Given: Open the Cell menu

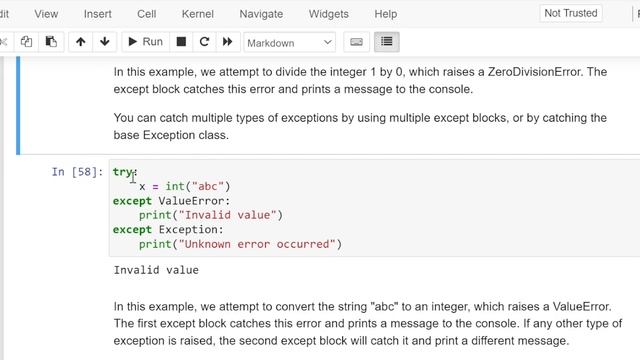Looking at the screenshot, I should coord(147,14).
